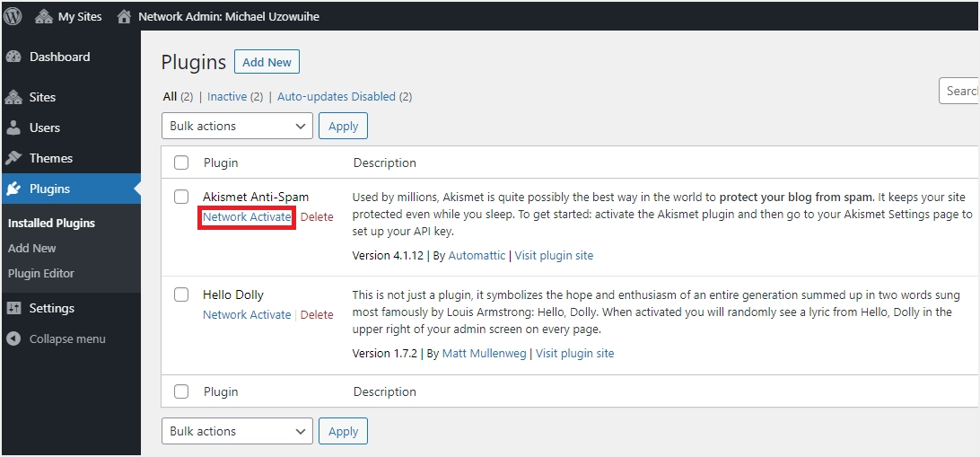The height and width of the screenshot is (457, 980).
Task: Select Add New in Plugins submenu
Action: [x=32, y=248]
